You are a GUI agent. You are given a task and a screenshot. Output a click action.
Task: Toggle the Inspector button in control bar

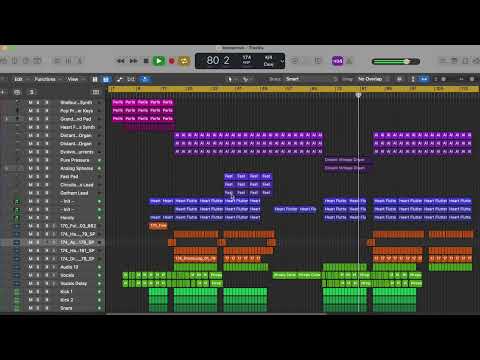click(15, 61)
